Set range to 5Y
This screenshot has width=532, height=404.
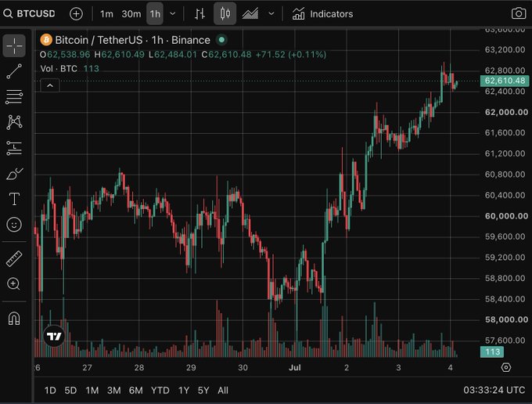coord(203,391)
